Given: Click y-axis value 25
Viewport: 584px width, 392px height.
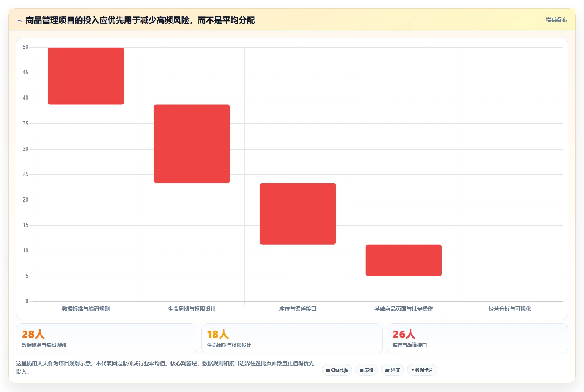Looking at the screenshot, I should [25, 174].
